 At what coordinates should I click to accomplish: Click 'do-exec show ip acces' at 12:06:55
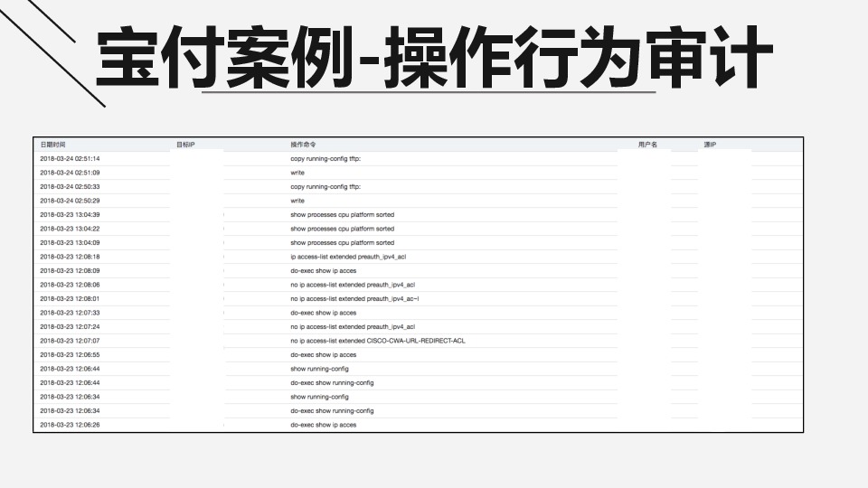(324, 354)
